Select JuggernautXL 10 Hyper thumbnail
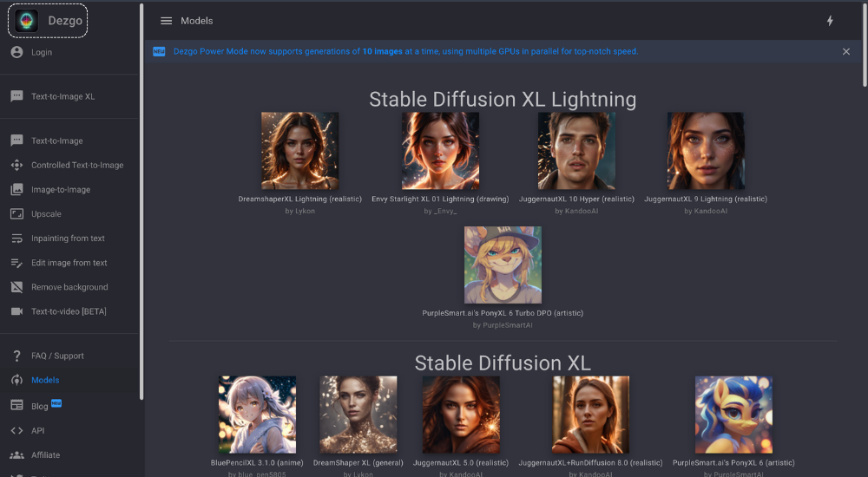Screen dimensions: 868x477 tap(576, 151)
